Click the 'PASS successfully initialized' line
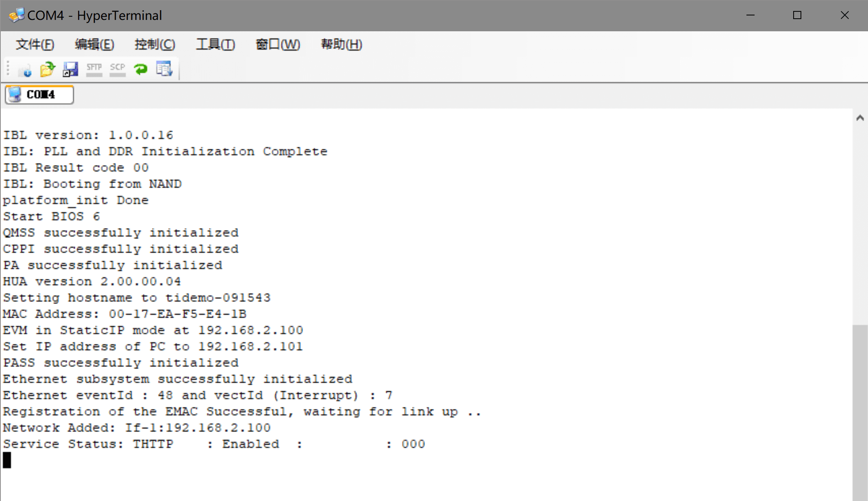 [121, 363]
